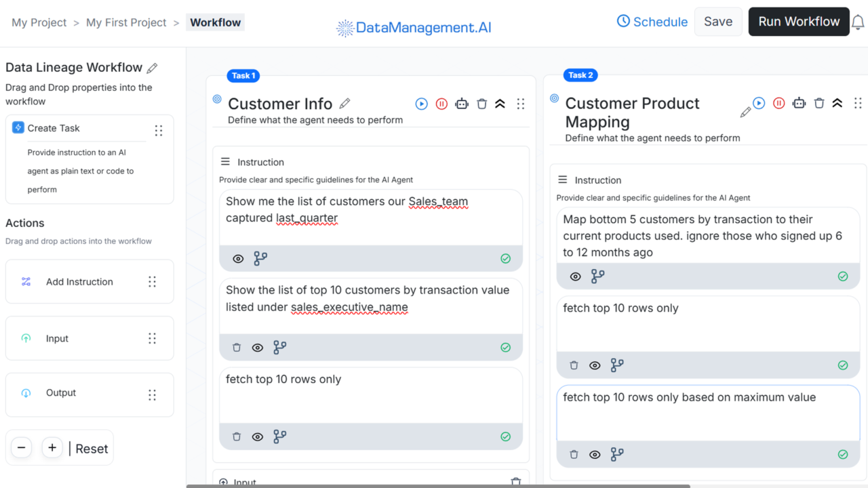Save the workflow

717,21
